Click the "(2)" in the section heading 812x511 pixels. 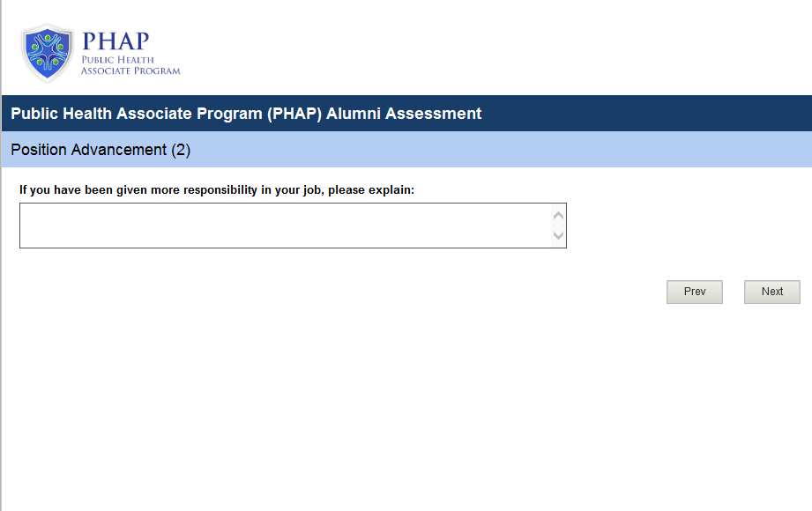(x=181, y=150)
